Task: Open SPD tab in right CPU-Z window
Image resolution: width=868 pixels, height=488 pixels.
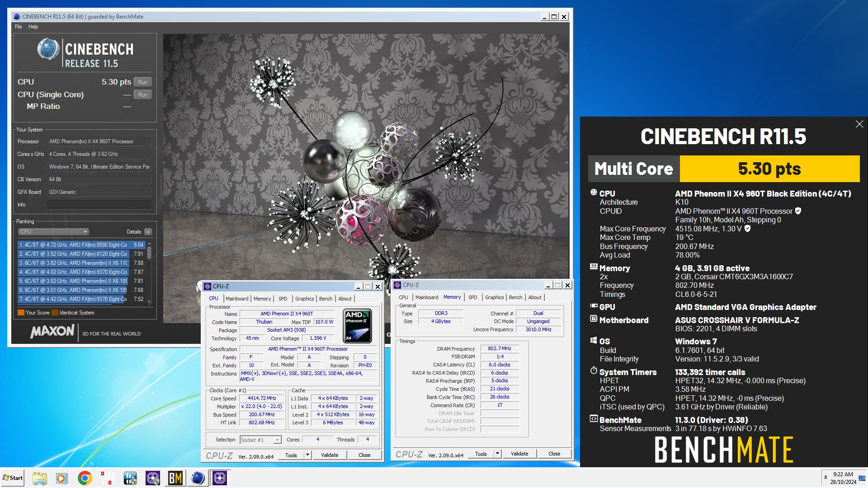Action: coord(473,297)
